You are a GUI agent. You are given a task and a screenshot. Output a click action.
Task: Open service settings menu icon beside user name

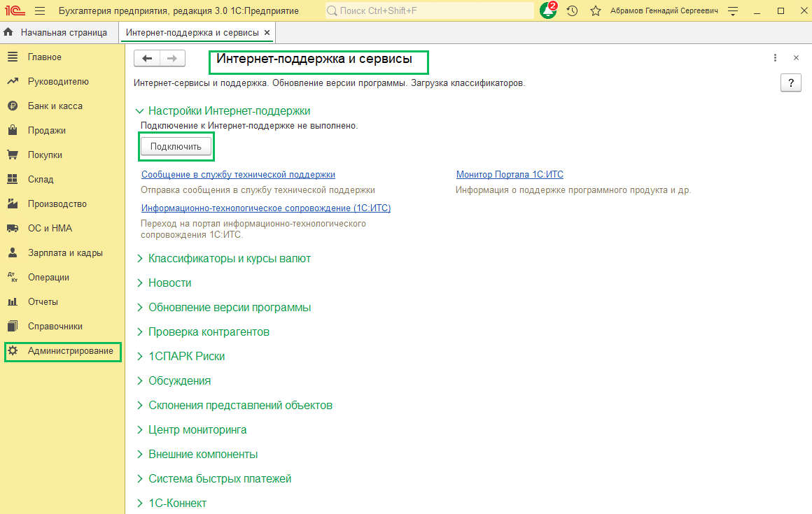[x=733, y=11]
